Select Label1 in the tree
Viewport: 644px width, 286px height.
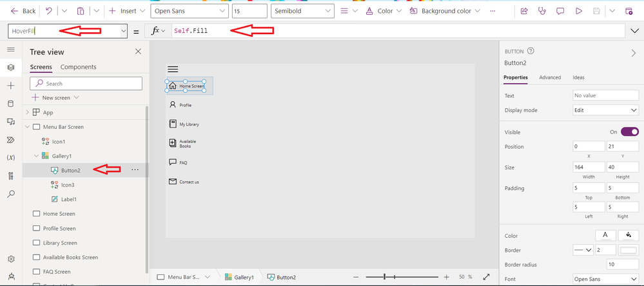tap(68, 199)
